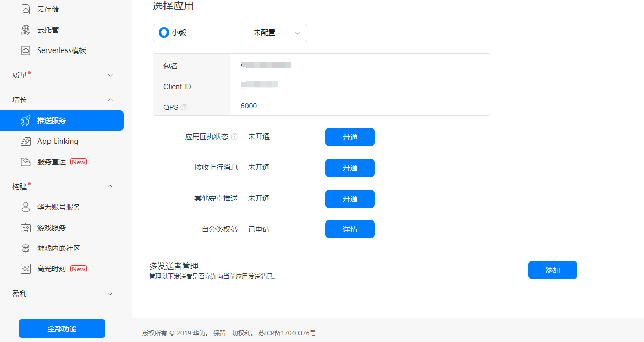Click the 管理以下发送者 description text

click(x=213, y=277)
